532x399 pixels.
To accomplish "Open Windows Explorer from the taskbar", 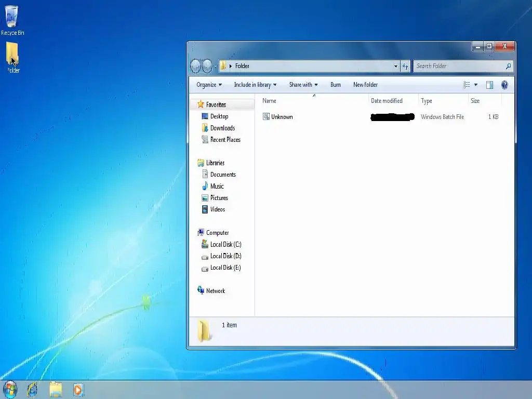I will pos(56,390).
